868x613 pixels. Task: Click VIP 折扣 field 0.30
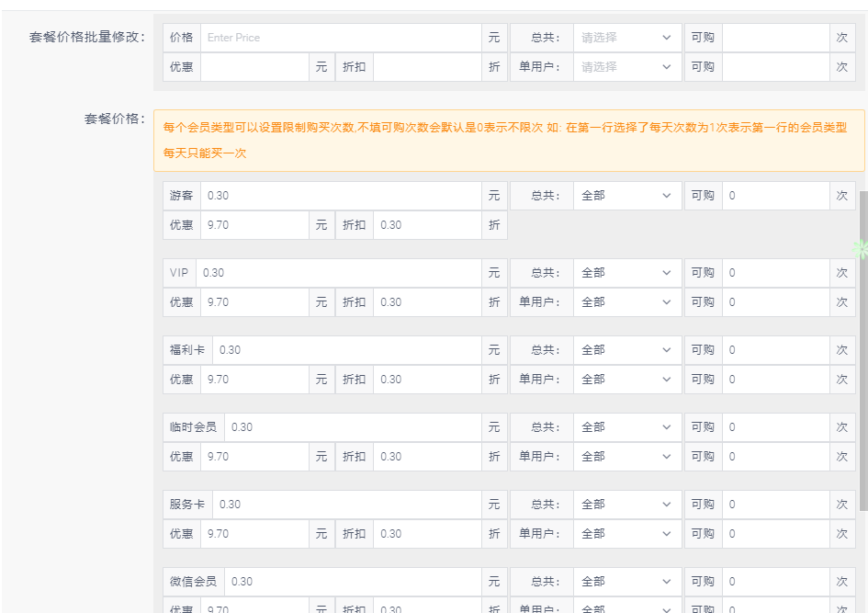(x=427, y=302)
